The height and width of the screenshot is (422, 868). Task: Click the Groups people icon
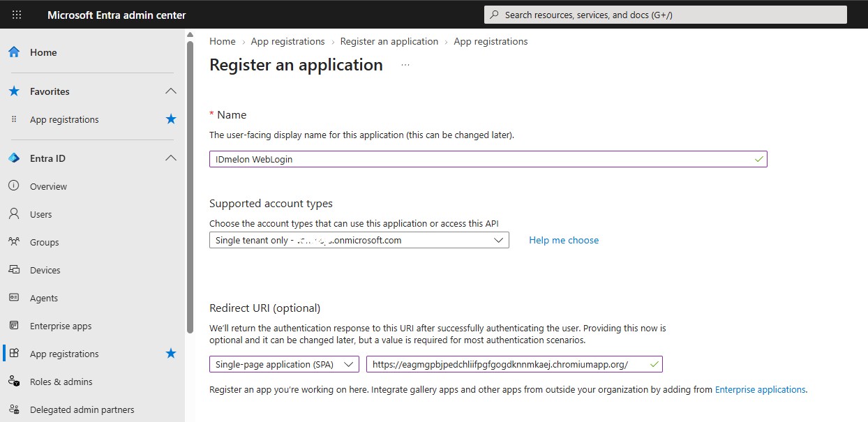click(x=14, y=242)
